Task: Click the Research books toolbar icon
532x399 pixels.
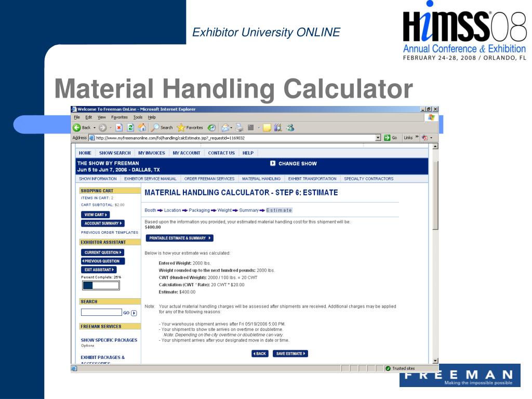Action: [x=278, y=128]
